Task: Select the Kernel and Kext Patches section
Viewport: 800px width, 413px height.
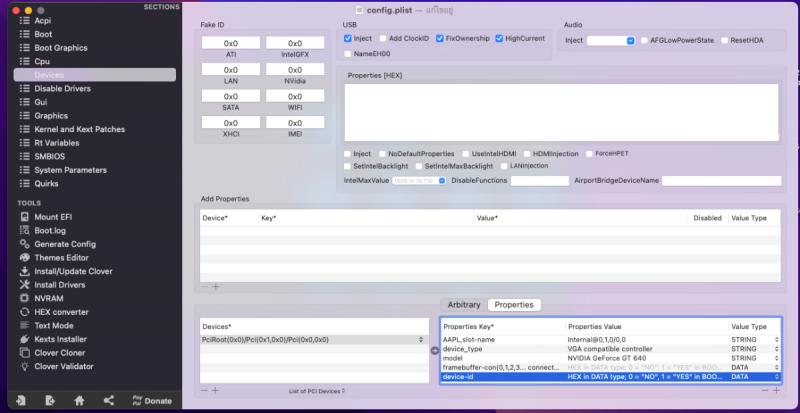Action: pos(79,129)
